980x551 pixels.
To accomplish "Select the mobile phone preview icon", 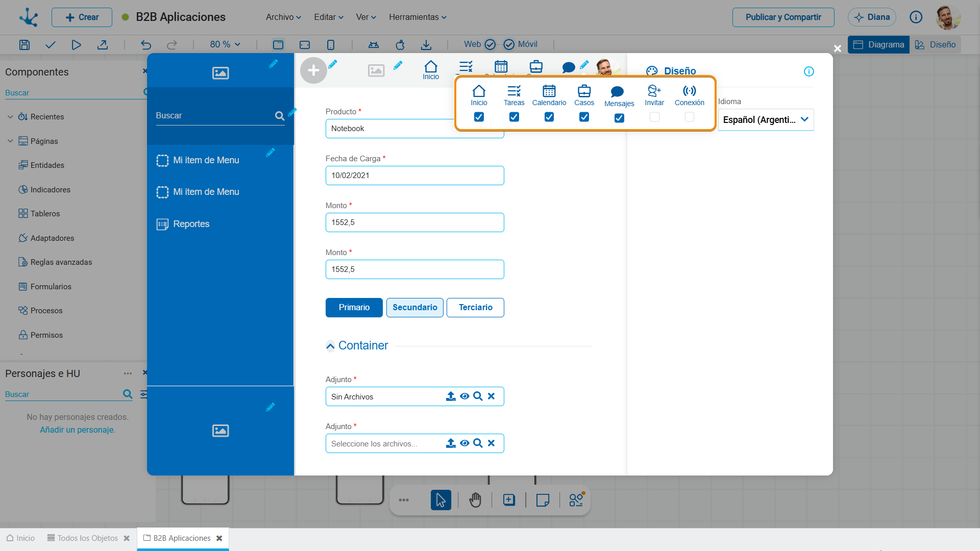I will [331, 45].
